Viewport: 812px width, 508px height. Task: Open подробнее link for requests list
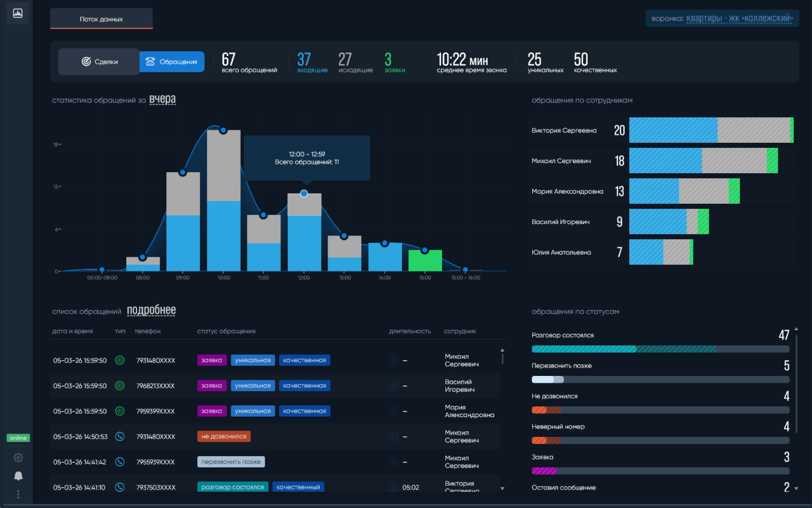point(151,310)
